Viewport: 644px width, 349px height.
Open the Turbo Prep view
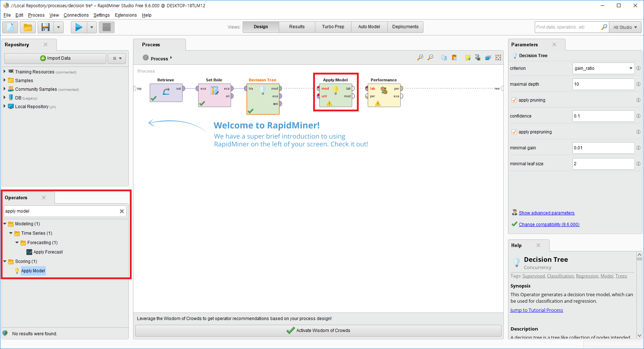coord(333,27)
